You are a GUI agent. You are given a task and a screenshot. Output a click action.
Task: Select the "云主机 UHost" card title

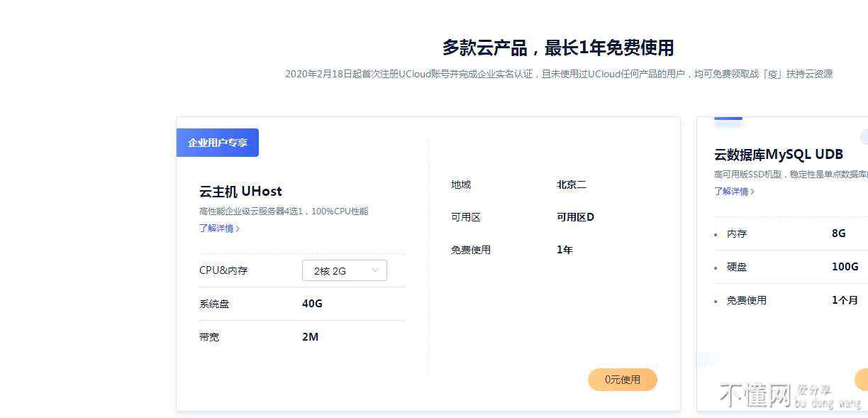click(240, 192)
